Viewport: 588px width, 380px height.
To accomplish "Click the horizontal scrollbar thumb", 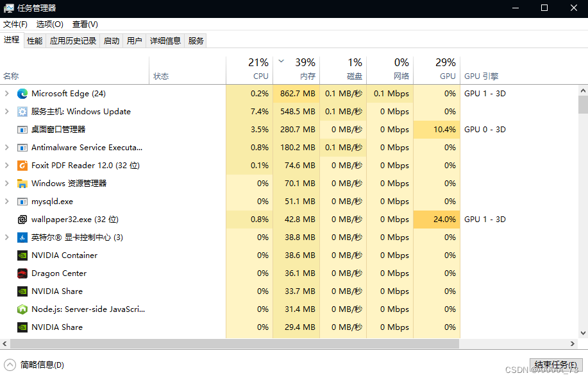I will 235,343.
